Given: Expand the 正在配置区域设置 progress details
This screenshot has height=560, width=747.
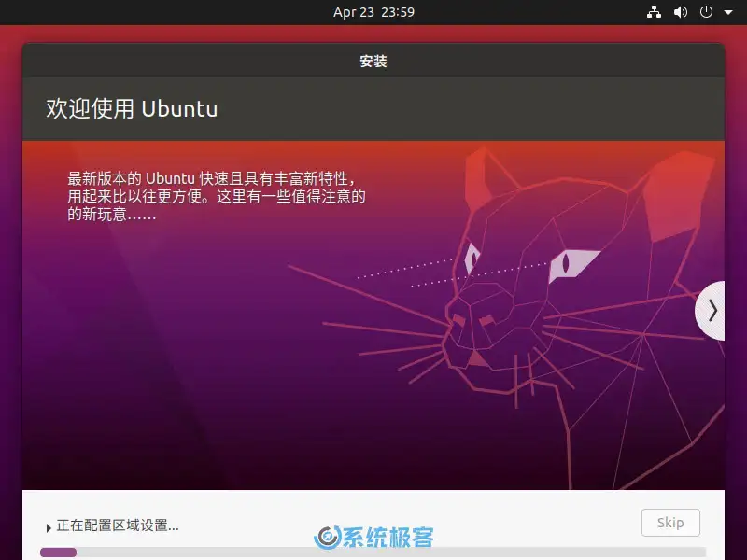Looking at the screenshot, I should coord(50,525).
